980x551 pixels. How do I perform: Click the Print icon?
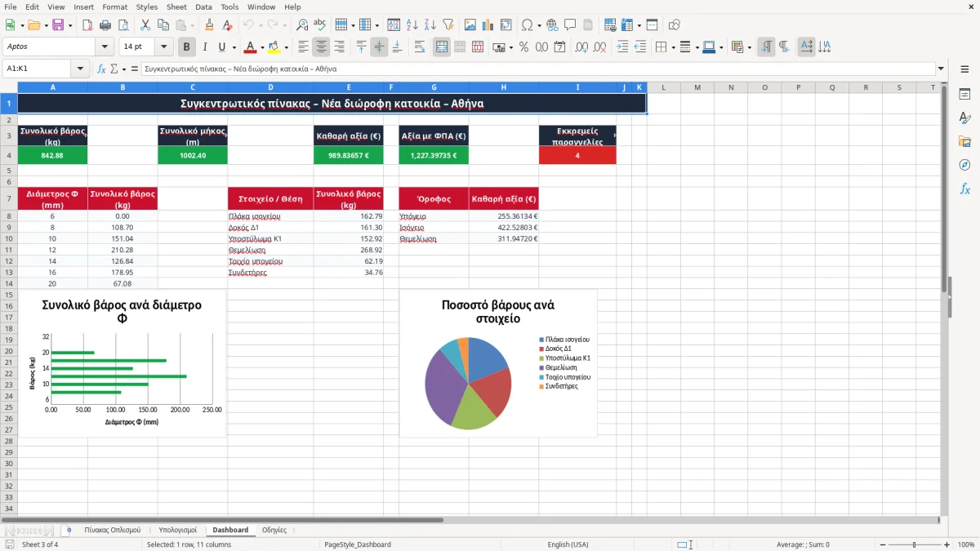[x=107, y=25]
